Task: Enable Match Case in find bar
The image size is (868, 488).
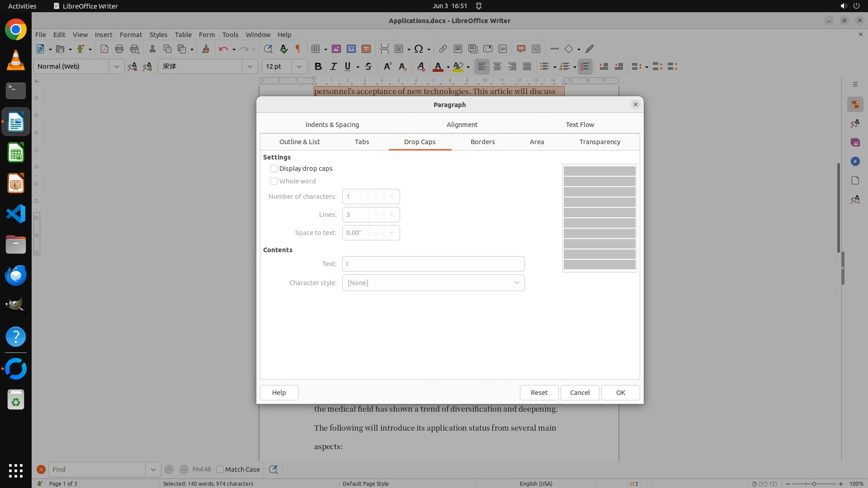Action: click(220, 469)
